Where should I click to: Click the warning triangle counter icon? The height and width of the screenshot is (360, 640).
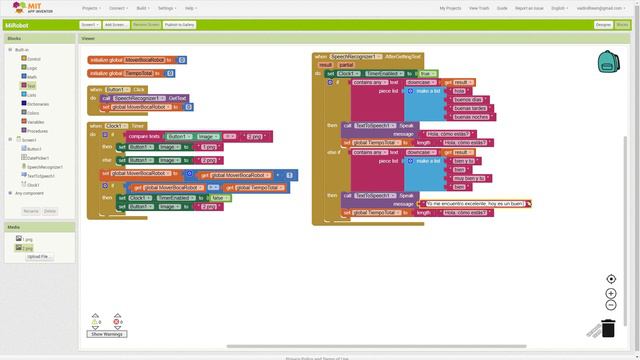[x=95, y=322]
